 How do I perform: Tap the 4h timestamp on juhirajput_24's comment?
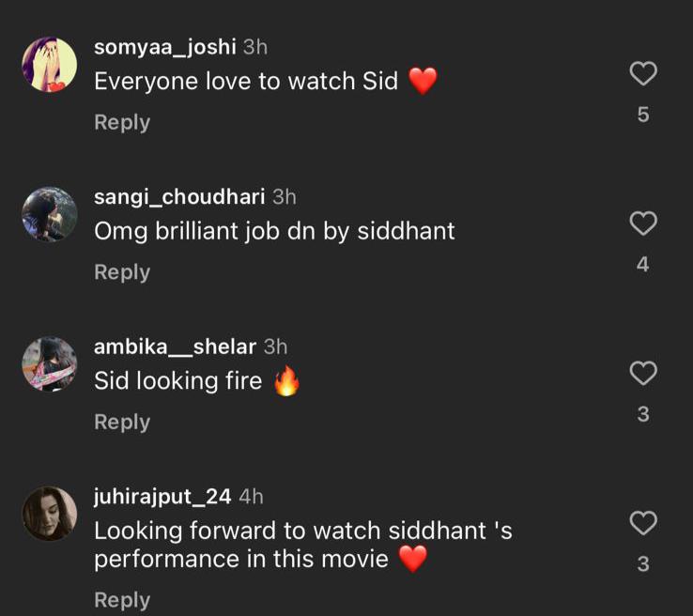pyautogui.click(x=252, y=496)
